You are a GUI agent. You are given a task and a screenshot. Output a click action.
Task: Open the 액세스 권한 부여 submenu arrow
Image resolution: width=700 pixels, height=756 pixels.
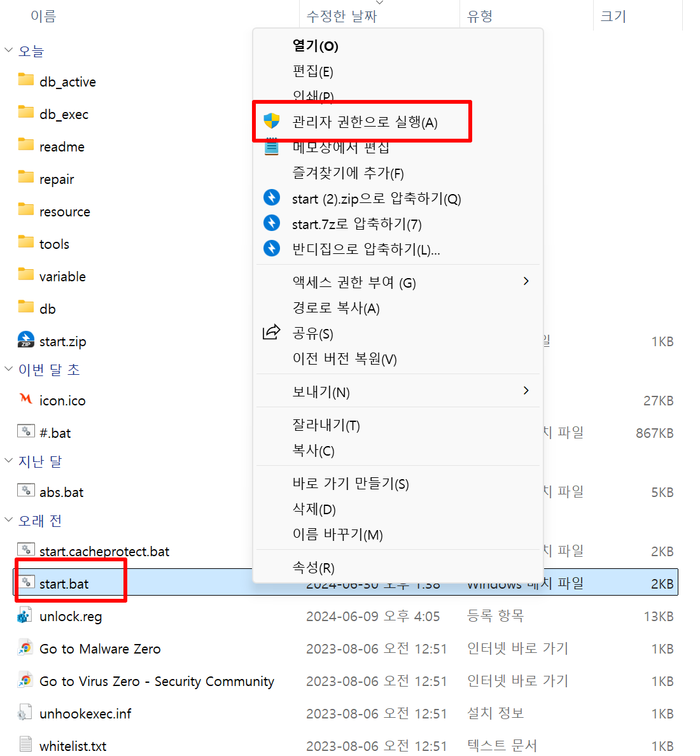pyautogui.click(x=526, y=281)
